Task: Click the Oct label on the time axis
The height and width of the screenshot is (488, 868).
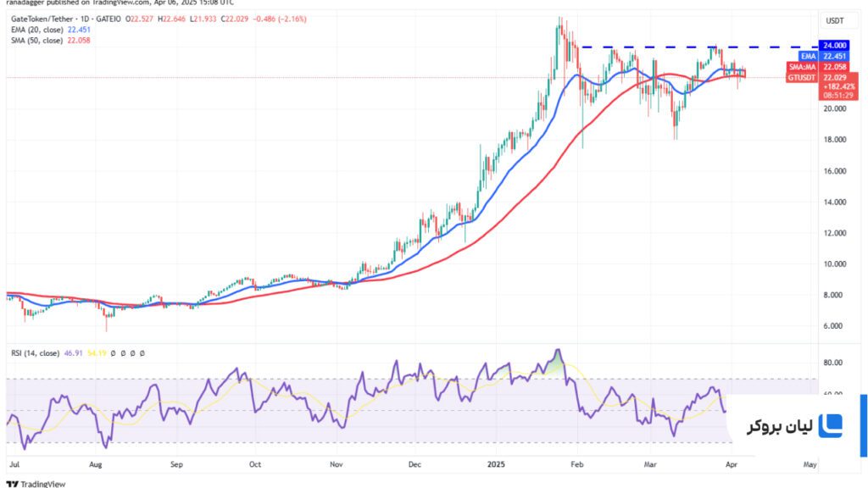Action: click(254, 464)
